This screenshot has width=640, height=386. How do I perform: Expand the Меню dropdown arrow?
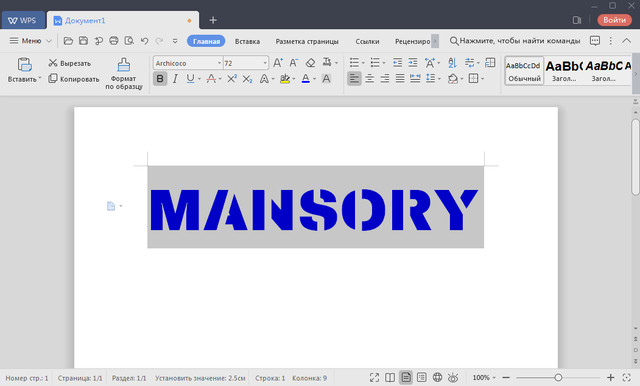[49, 41]
